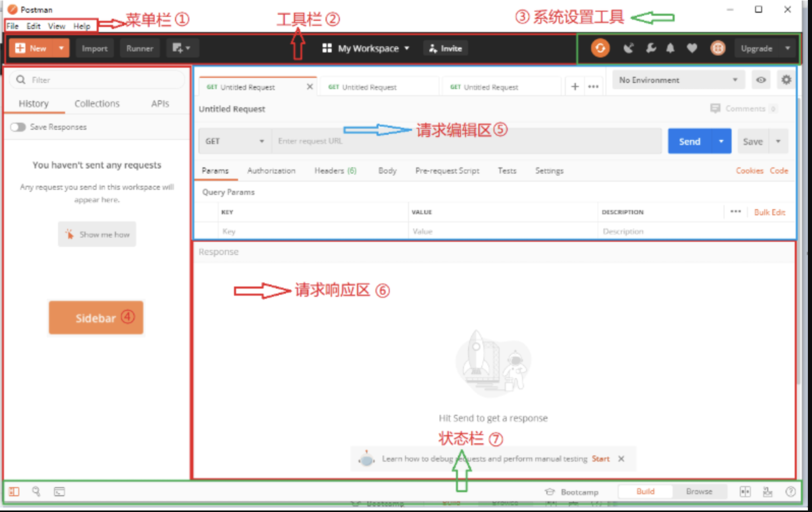
Task: Open the Cookies link
Action: [749, 170]
